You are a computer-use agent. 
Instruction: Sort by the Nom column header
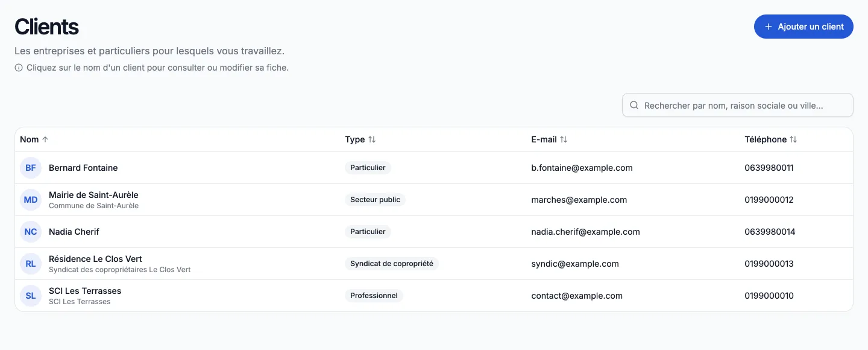(x=34, y=139)
